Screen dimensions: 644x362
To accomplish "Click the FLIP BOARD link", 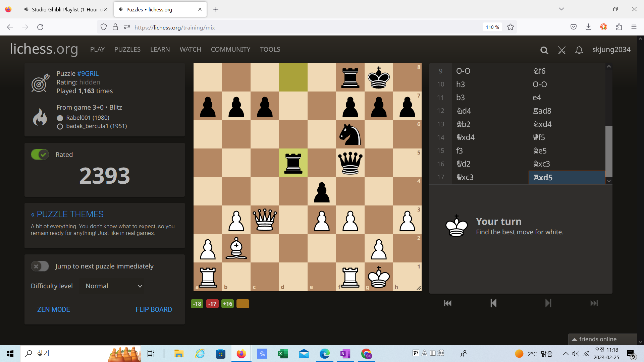I will coord(154,309).
